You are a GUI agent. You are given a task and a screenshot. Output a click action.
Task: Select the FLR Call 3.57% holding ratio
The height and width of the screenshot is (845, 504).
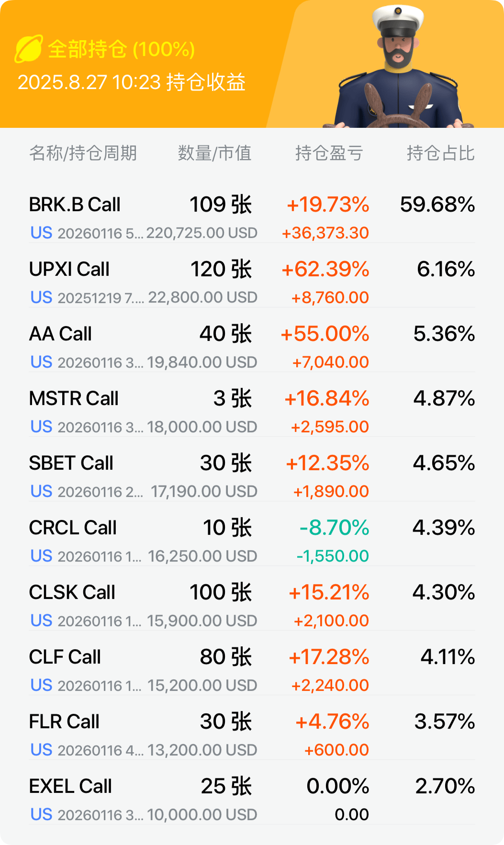coord(445,721)
